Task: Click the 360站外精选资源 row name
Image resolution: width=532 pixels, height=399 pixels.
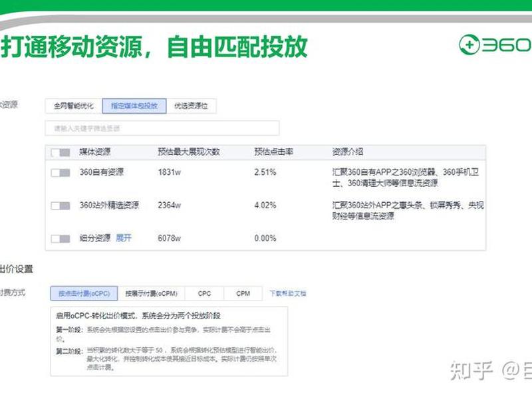Action: coord(109,205)
